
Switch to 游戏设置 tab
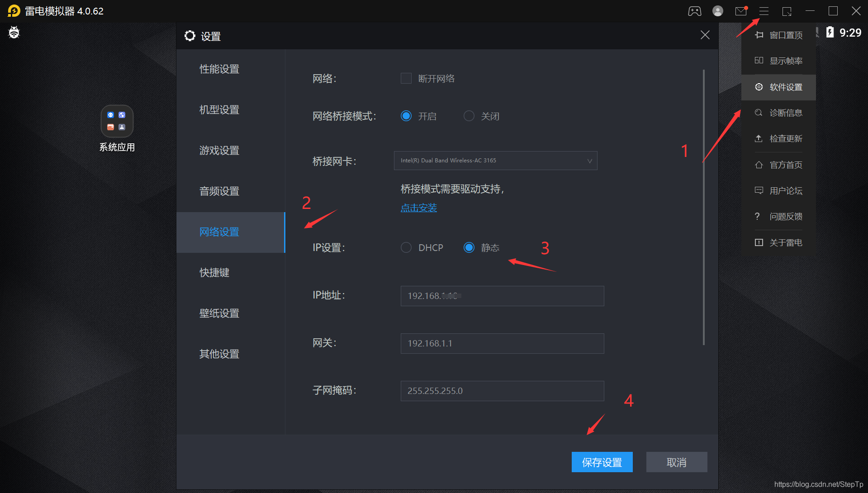click(231, 151)
